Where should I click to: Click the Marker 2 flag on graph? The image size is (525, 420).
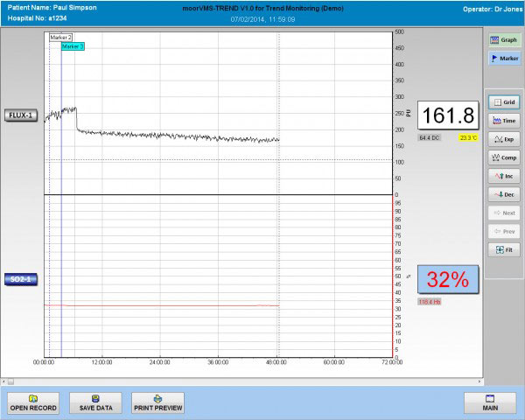coord(60,38)
